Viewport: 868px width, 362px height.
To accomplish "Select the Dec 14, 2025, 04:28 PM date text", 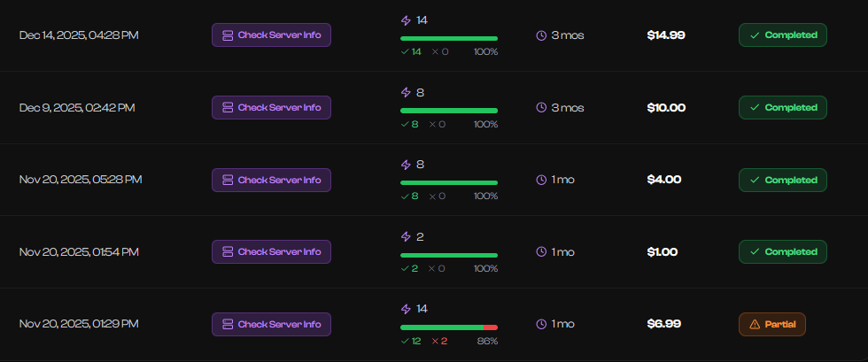I will 79,35.
